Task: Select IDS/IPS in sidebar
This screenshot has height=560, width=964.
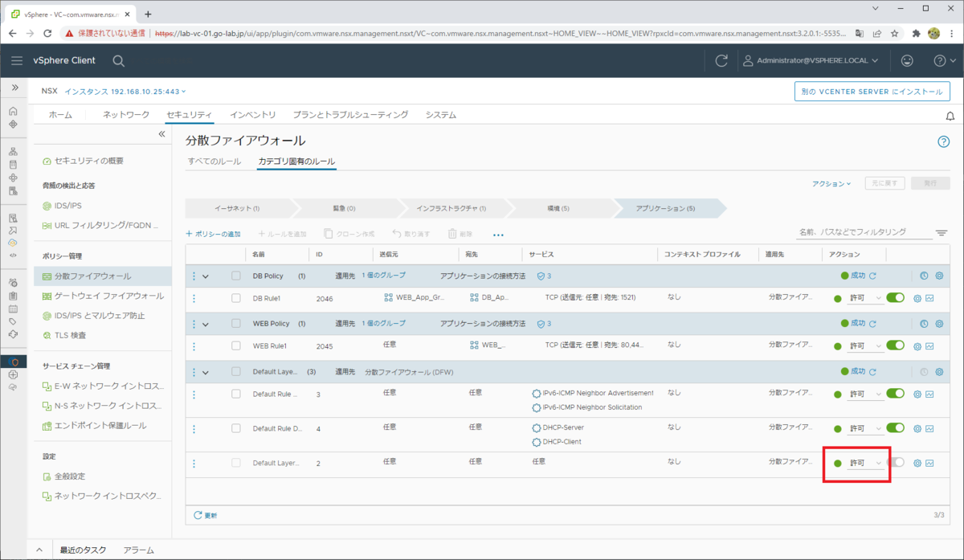Action: click(68, 206)
